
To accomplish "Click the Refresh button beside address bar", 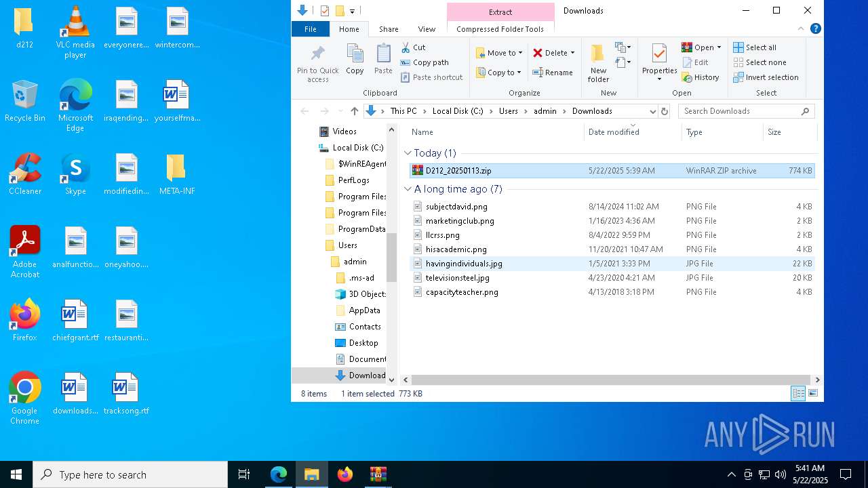I will point(665,111).
